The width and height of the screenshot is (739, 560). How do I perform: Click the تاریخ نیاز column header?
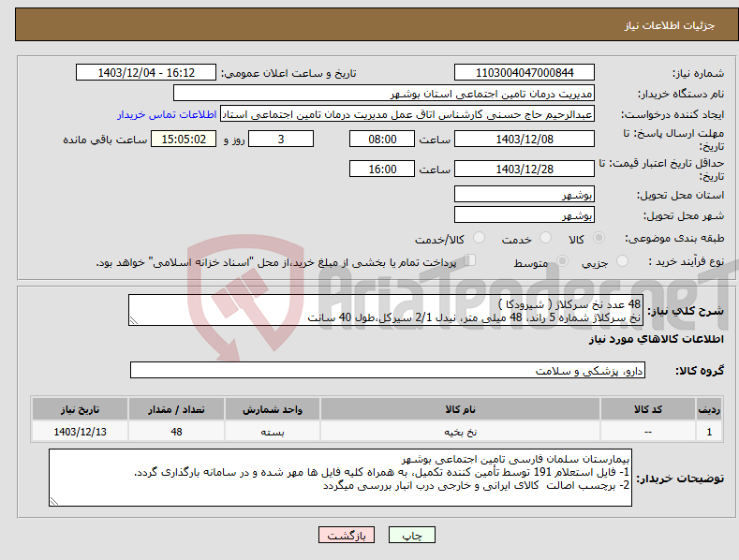click(x=81, y=409)
